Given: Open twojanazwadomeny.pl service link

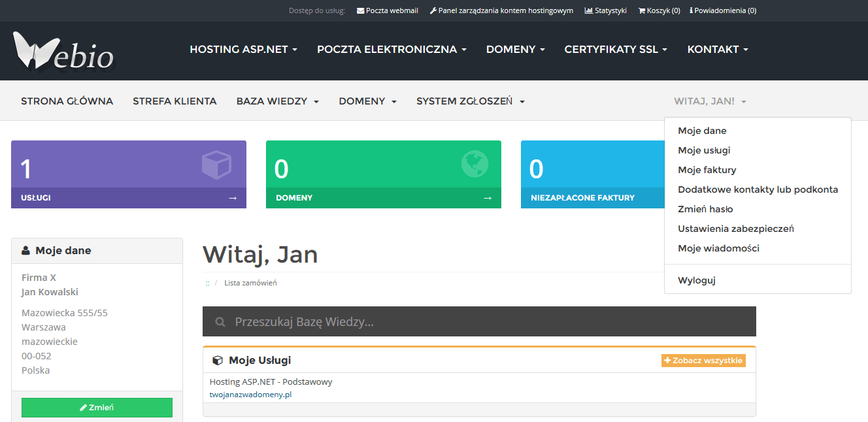Looking at the screenshot, I should 250,395.
